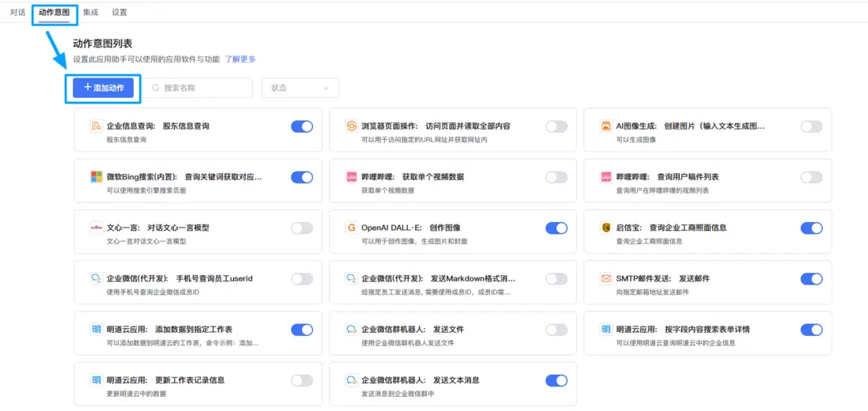The width and height of the screenshot is (868, 411).
Task: Click the 浏览器页面操作 card icon
Action: (352, 126)
